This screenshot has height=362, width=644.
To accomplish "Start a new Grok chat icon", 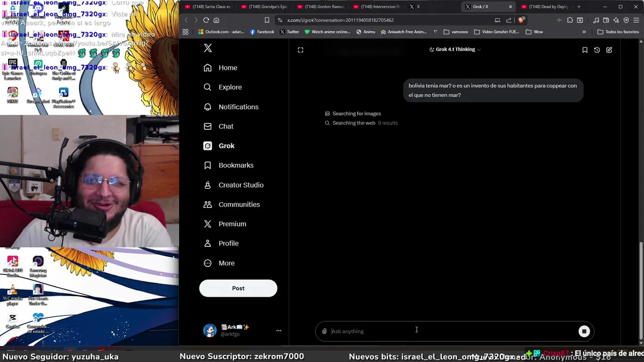I will tap(609, 50).
